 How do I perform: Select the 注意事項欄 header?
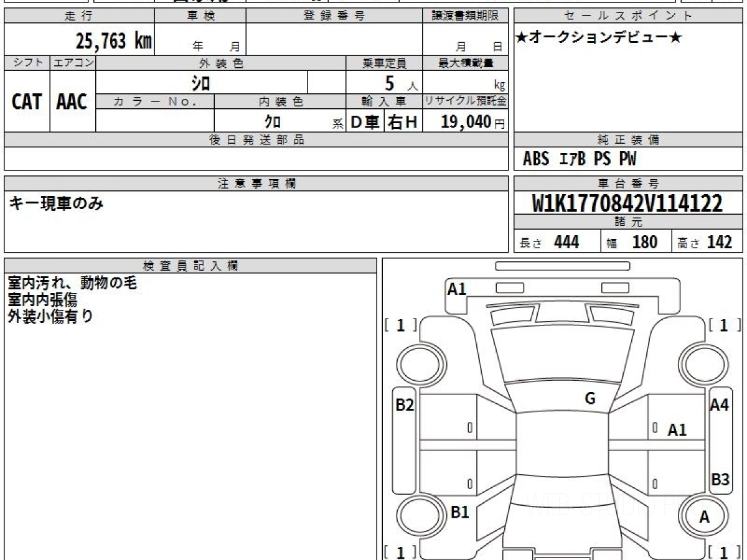pyautogui.click(x=256, y=184)
